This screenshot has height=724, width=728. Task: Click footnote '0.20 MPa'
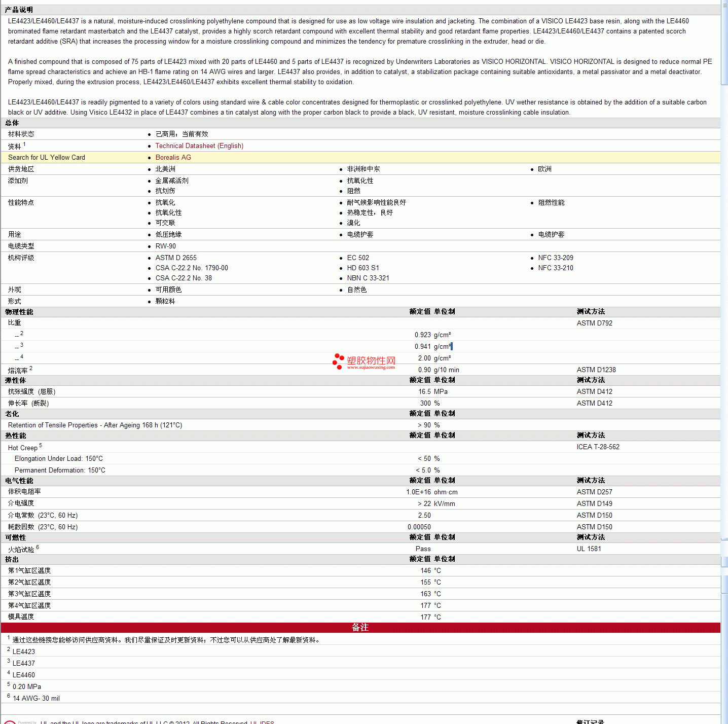click(27, 686)
